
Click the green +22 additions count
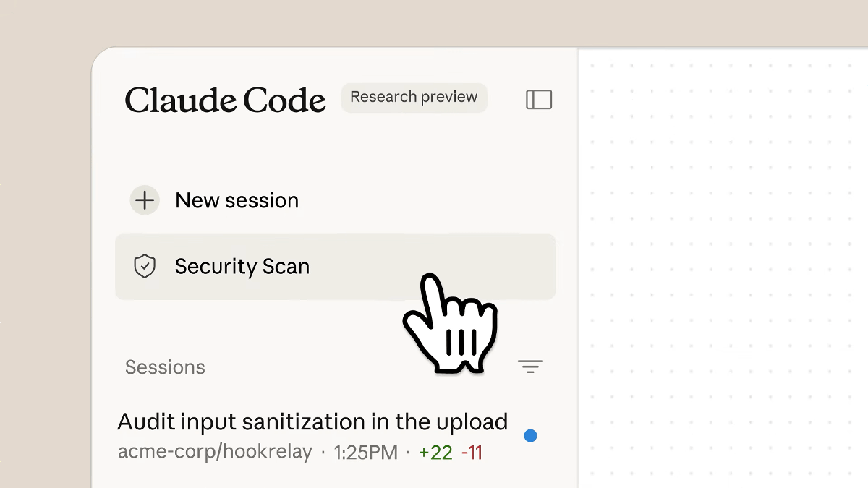(x=435, y=453)
